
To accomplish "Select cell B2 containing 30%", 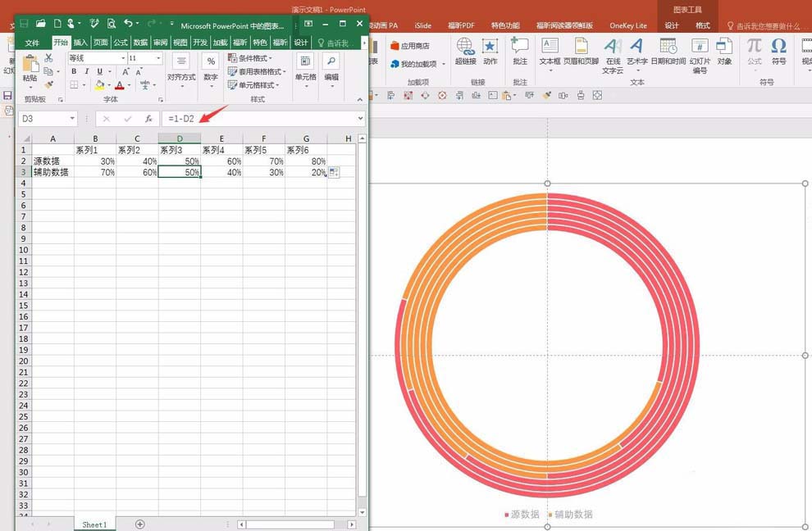I will pyautogui.click(x=95, y=161).
